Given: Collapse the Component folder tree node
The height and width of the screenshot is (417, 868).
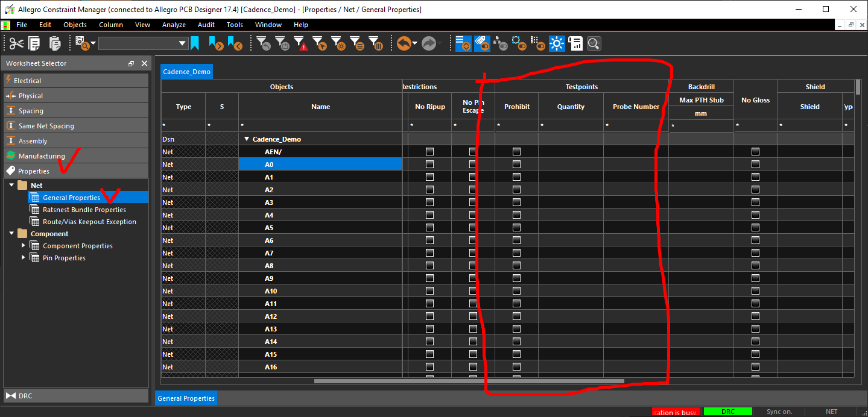Looking at the screenshot, I should coord(11,234).
